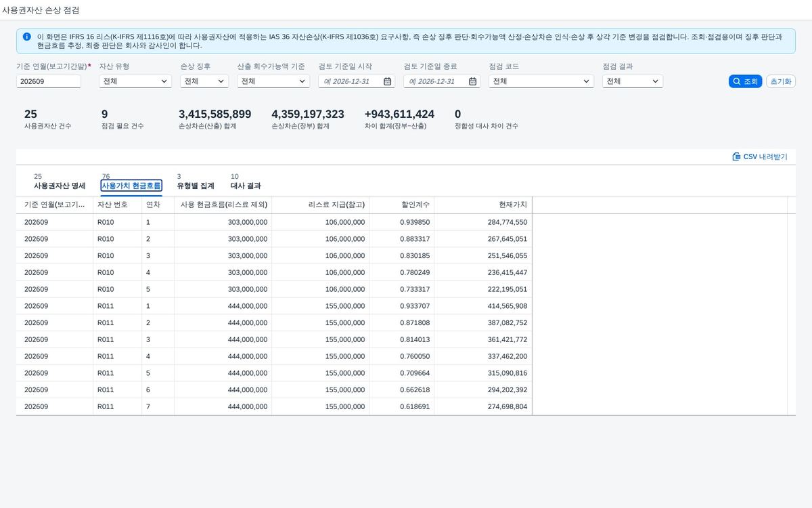Image resolution: width=812 pixels, height=508 pixels.
Task: Click the 손상차손(산출) 합계 value 3,415,585,899
Action: coord(215,114)
